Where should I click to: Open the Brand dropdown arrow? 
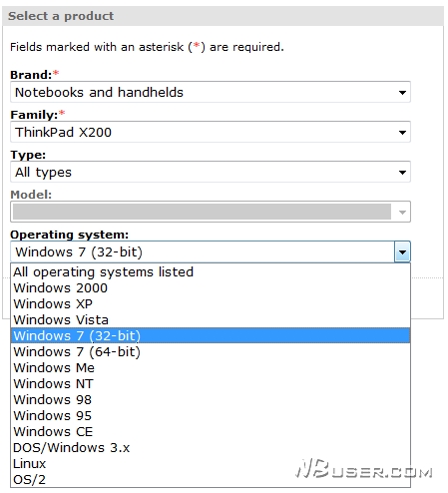pos(402,92)
